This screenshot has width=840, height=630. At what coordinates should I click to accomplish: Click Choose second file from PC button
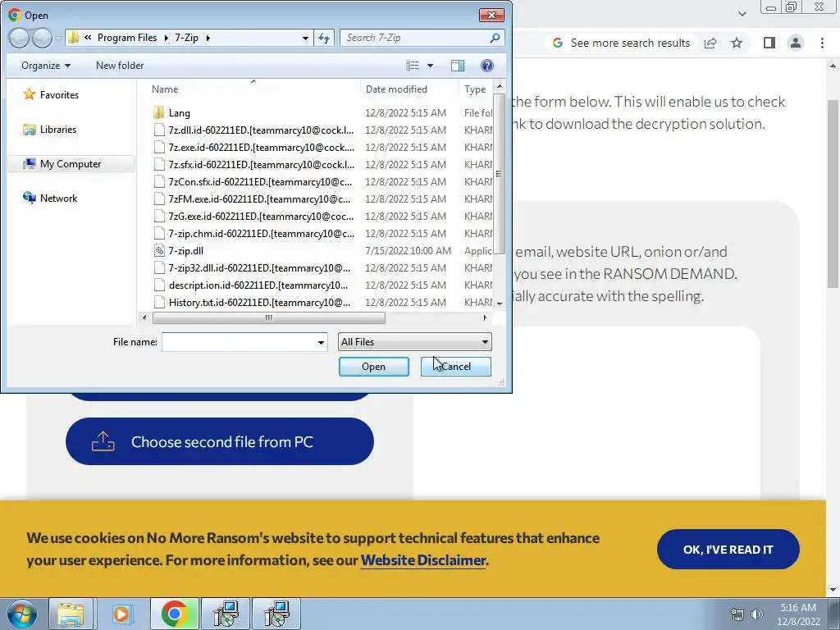(220, 441)
